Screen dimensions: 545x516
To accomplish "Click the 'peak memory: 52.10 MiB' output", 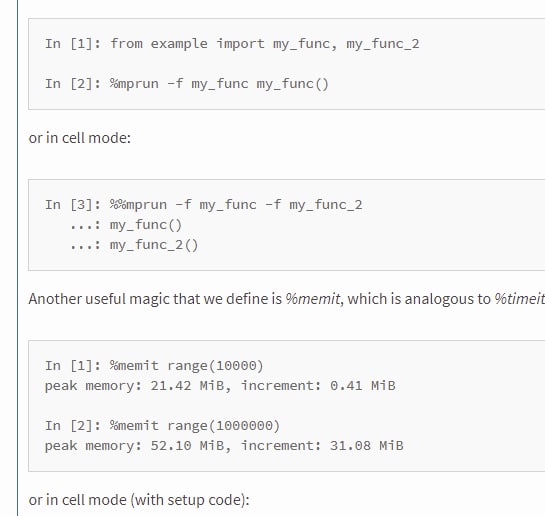I will click(x=135, y=446).
